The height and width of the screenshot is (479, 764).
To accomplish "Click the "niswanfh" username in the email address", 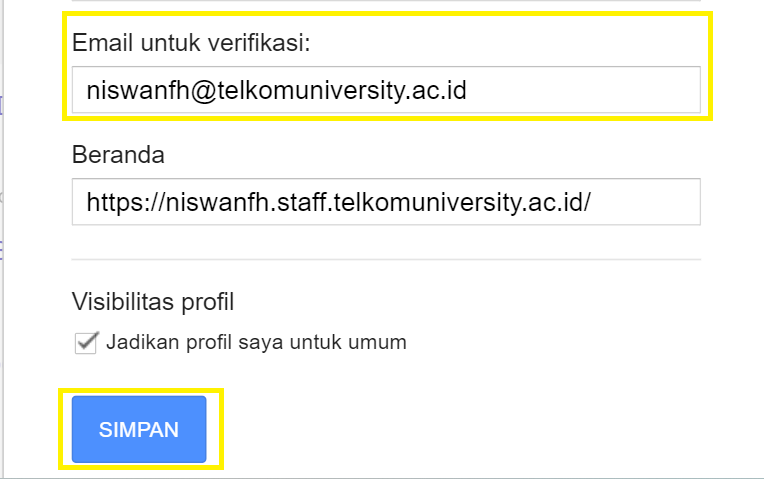I will [x=132, y=91].
